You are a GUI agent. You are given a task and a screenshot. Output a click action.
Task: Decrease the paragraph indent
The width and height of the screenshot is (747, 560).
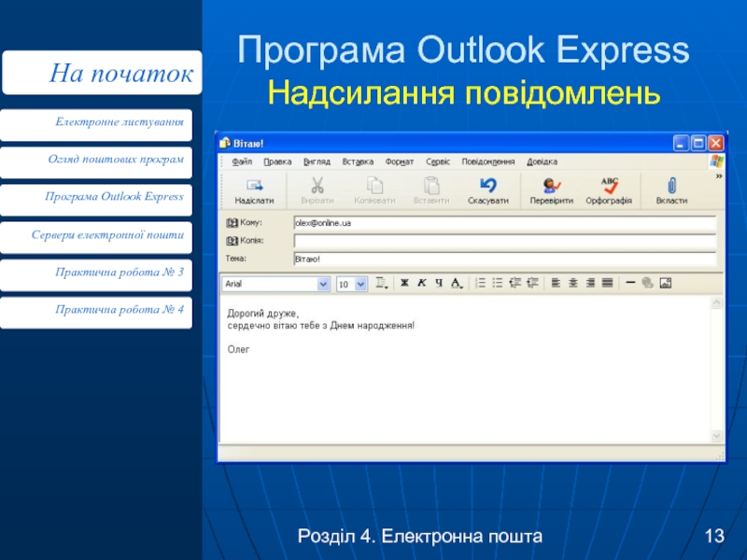pos(515,284)
